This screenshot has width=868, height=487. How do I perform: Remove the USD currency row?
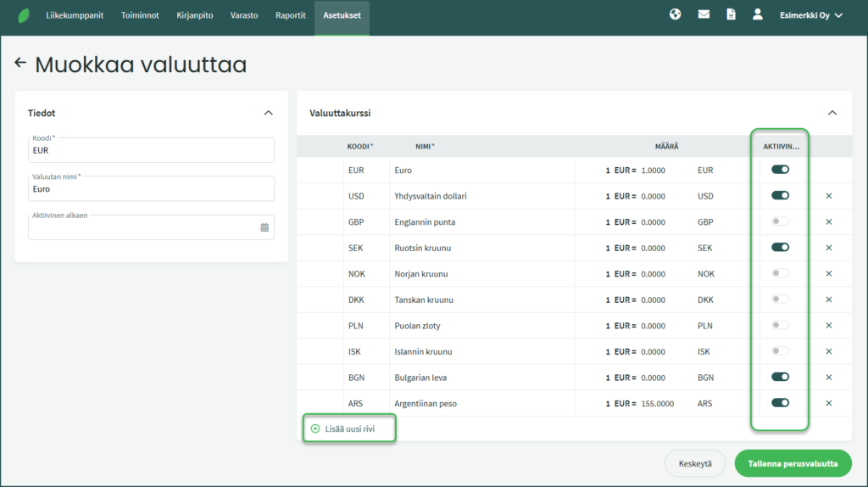point(829,196)
